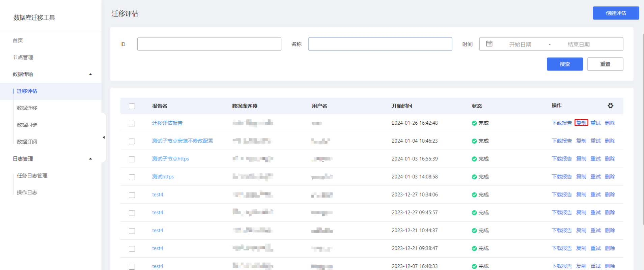
Task: Click 下载报告 for the 迁移评估报告 row
Action: (x=562, y=123)
